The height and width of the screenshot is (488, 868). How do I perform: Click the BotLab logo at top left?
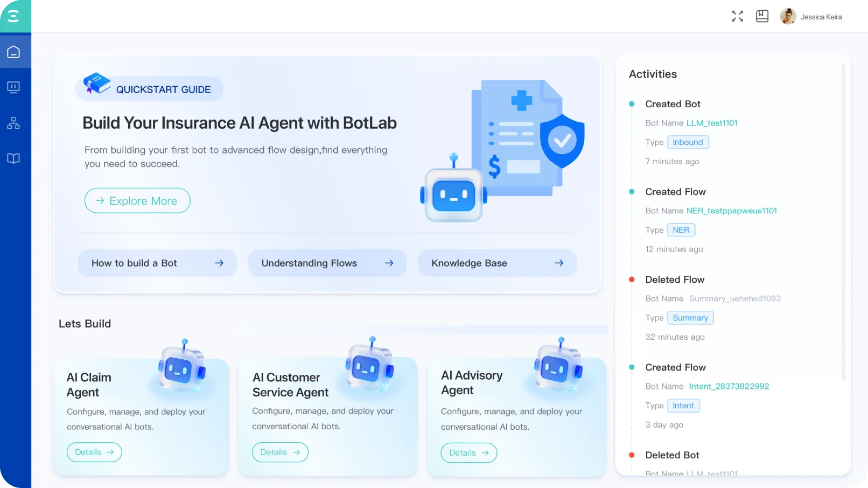pyautogui.click(x=14, y=16)
